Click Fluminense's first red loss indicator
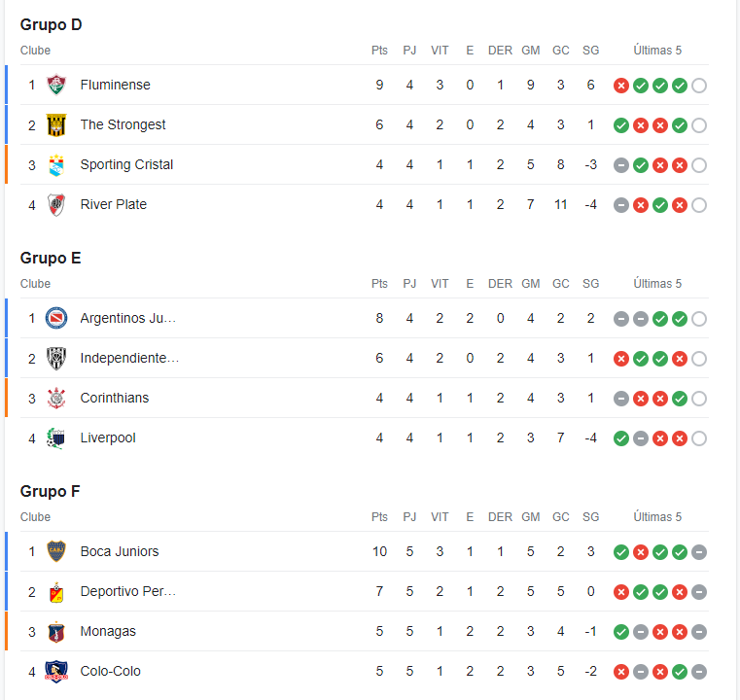Viewport: 740px width, 700px height. click(621, 86)
